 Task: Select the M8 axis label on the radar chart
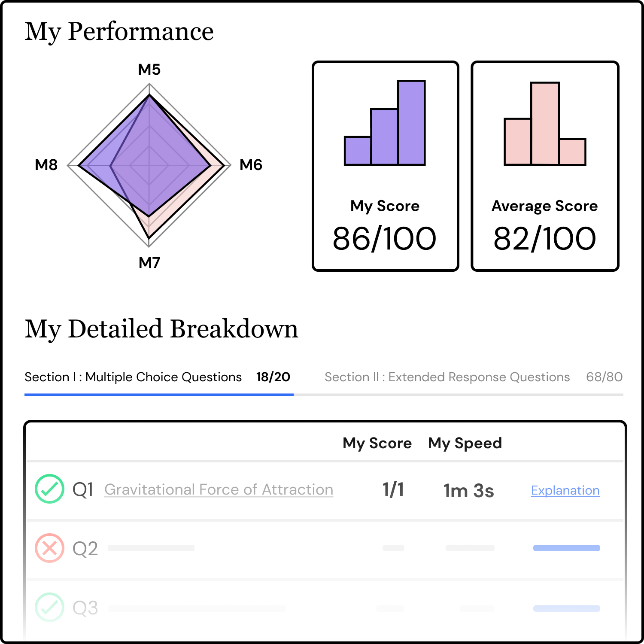(47, 164)
